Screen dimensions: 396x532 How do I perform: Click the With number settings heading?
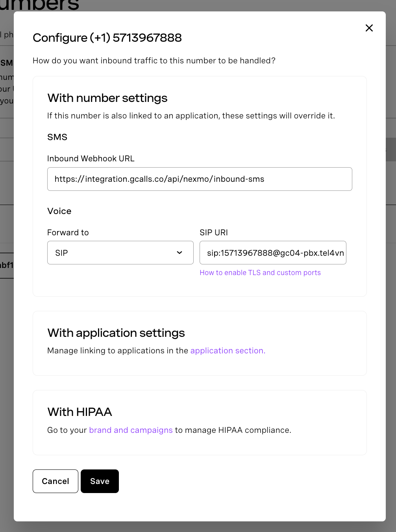[107, 98]
